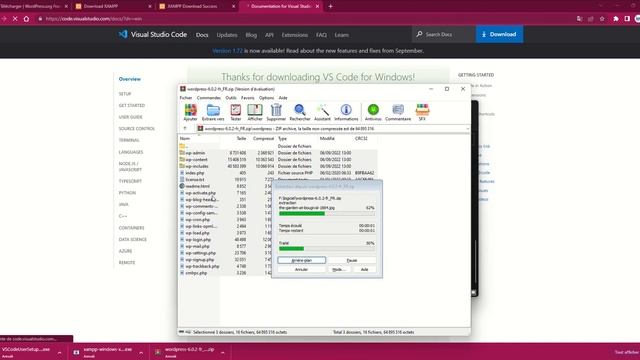Click the Tester toolbar icon
The image size is (640, 360).
click(236, 110)
